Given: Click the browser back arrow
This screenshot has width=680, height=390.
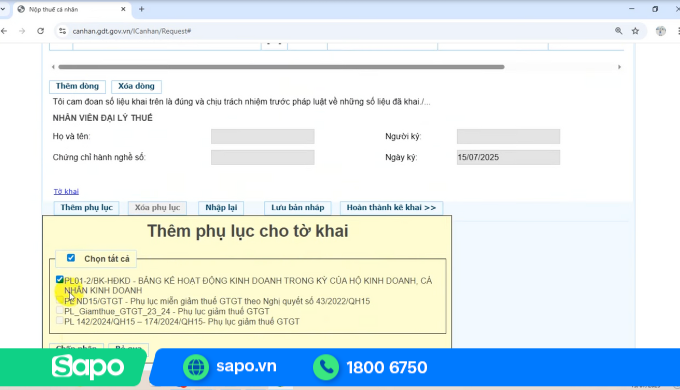Looking at the screenshot, I should pos(4,31).
